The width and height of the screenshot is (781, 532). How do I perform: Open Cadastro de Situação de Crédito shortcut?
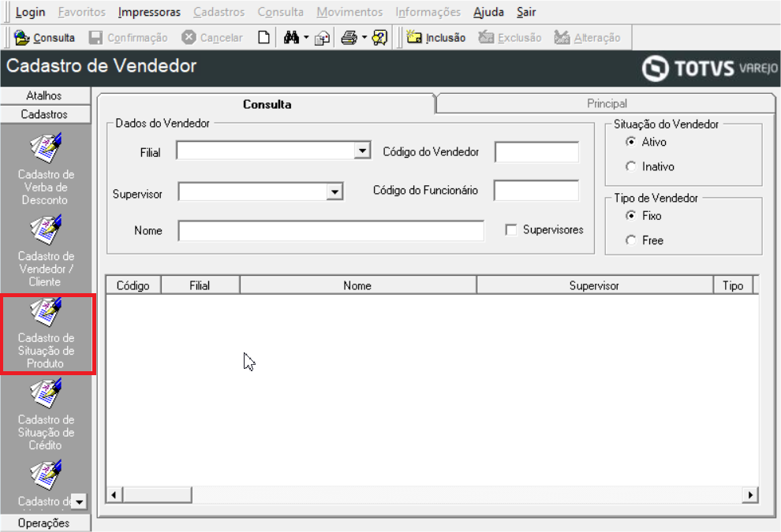coord(45,414)
